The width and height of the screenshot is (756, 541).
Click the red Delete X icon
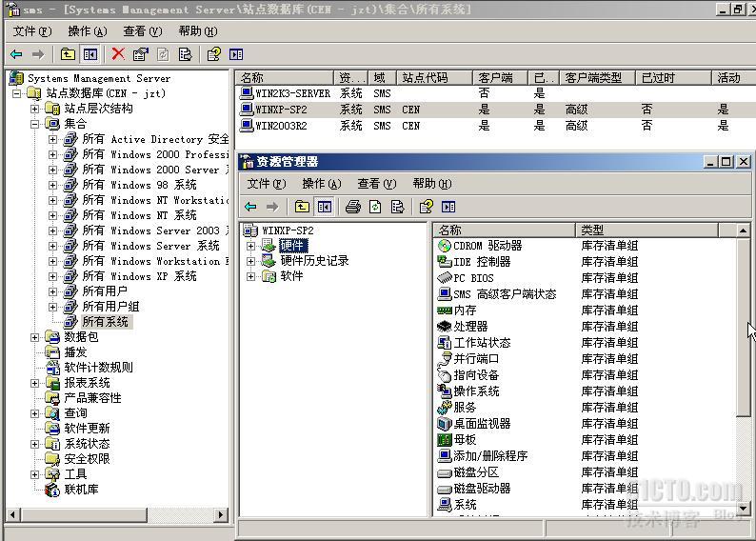click(x=118, y=54)
